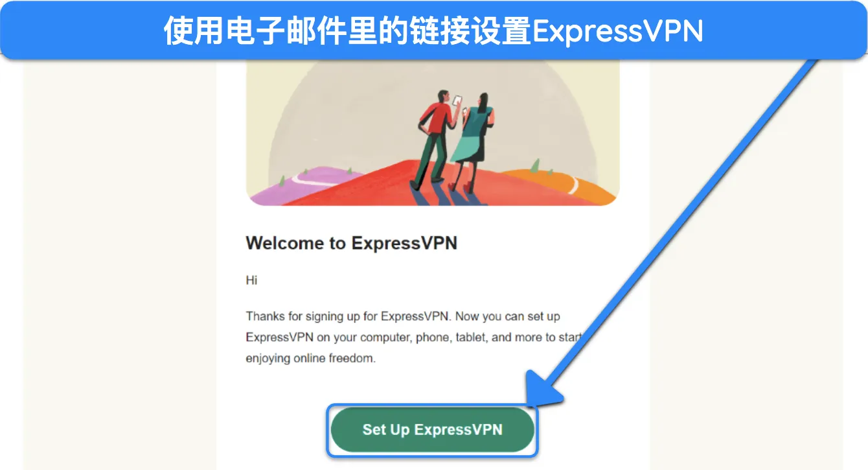Click the phone held up by the man
This screenshot has width=868, height=470.
[457, 102]
